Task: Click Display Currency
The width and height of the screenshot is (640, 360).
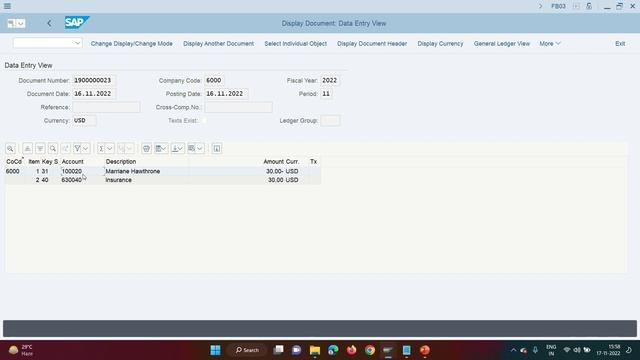Action: click(x=440, y=44)
